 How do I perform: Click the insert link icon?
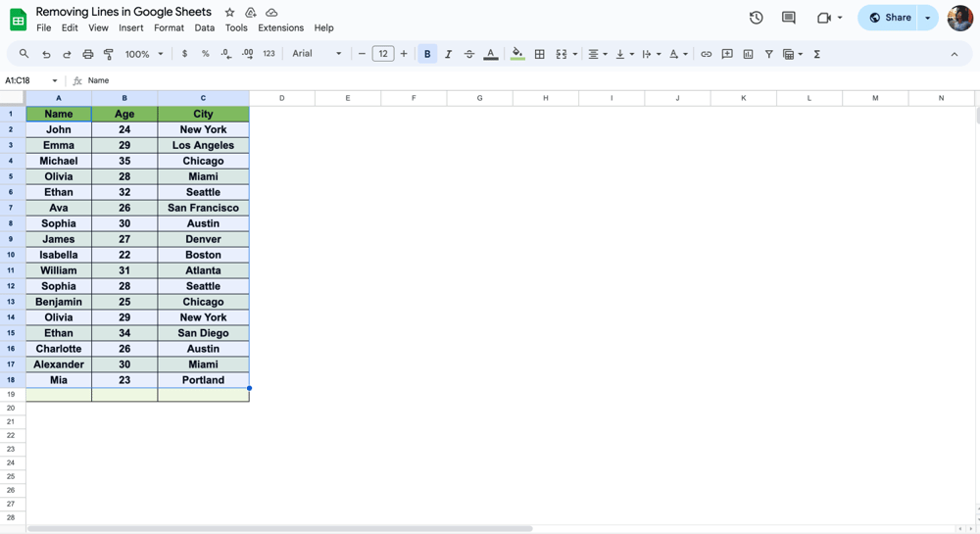pos(706,54)
